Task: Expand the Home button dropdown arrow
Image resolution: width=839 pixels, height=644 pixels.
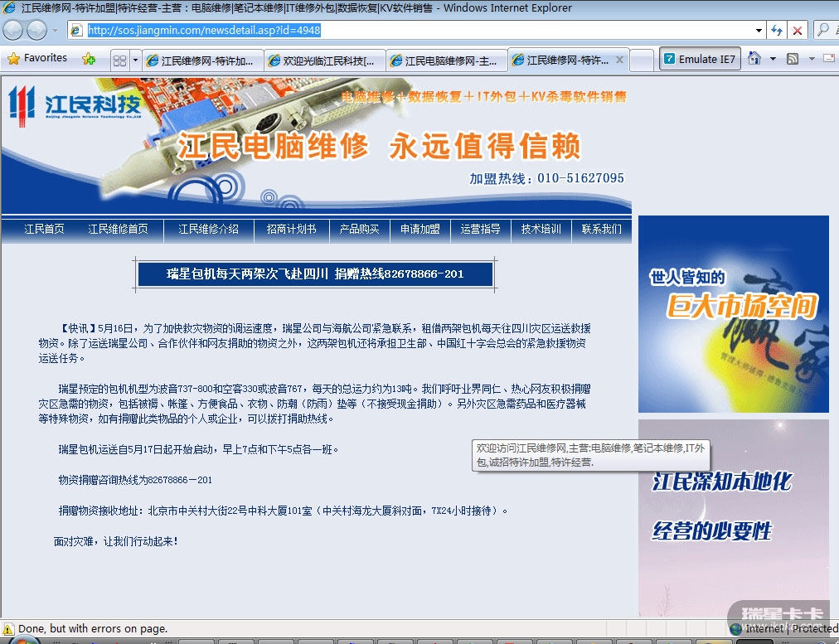Action: (773, 58)
